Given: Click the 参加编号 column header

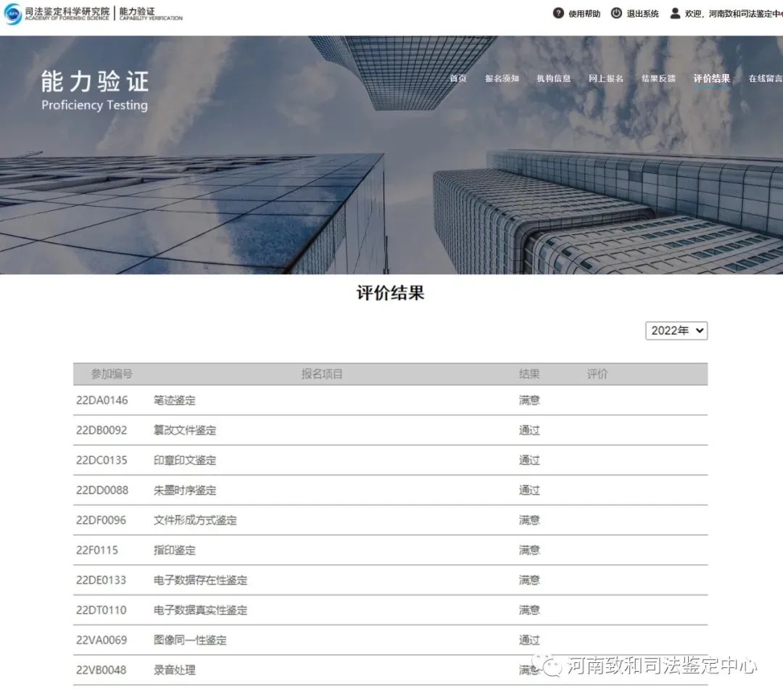Looking at the screenshot, I should point(112,374).
